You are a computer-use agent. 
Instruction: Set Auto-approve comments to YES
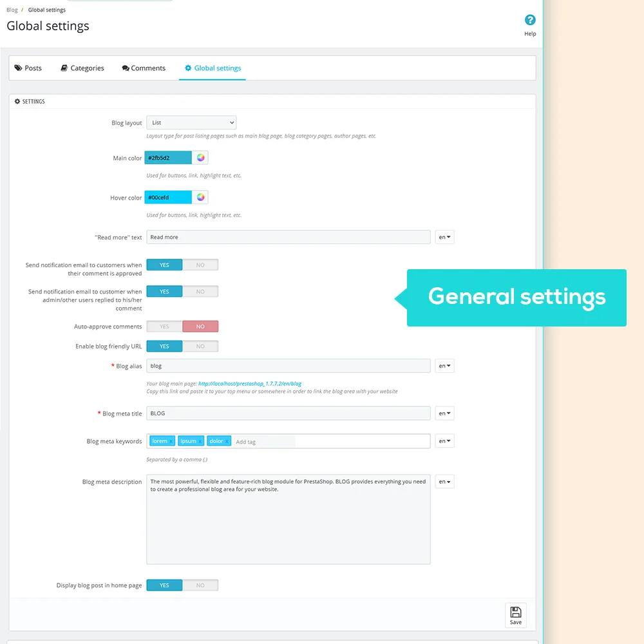point(164,327)
